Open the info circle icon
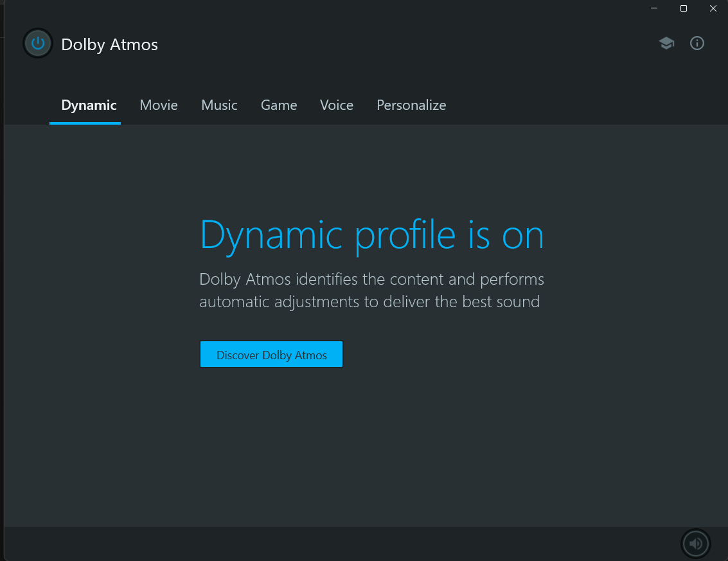This screenshot has height=561, width=728. click(697, 43)
